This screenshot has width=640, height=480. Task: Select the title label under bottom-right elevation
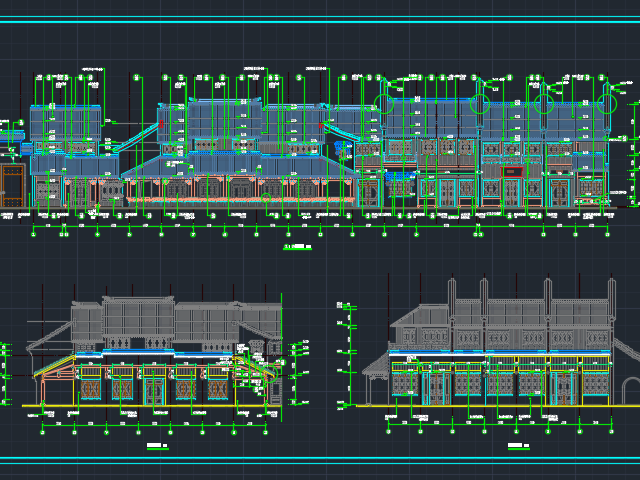pyautogui.click(x=516, y=443)
